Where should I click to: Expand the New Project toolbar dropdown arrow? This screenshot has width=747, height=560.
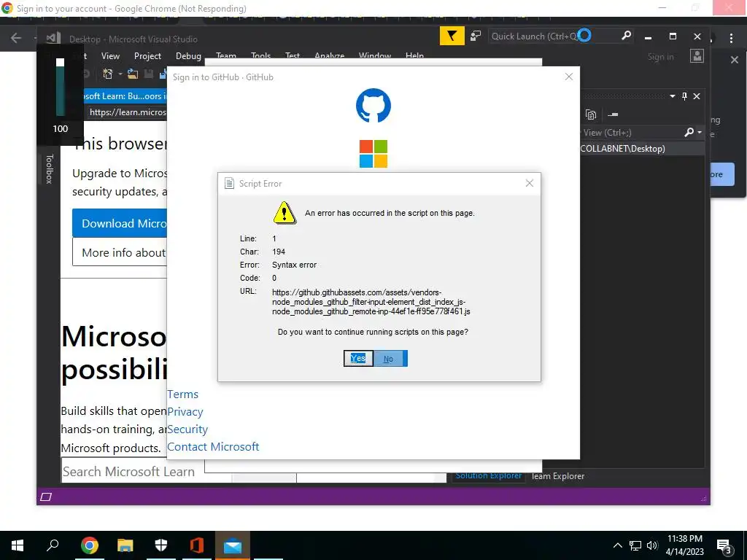(x=120, y=74)
